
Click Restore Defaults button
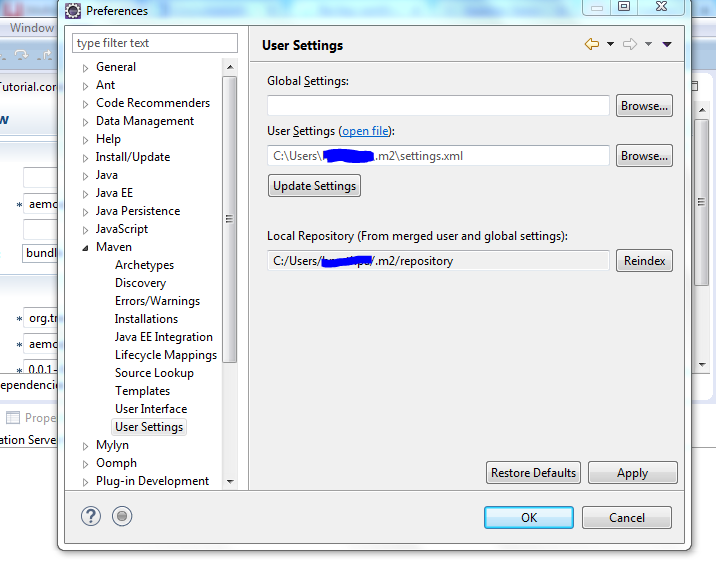[x=533, y=473]
